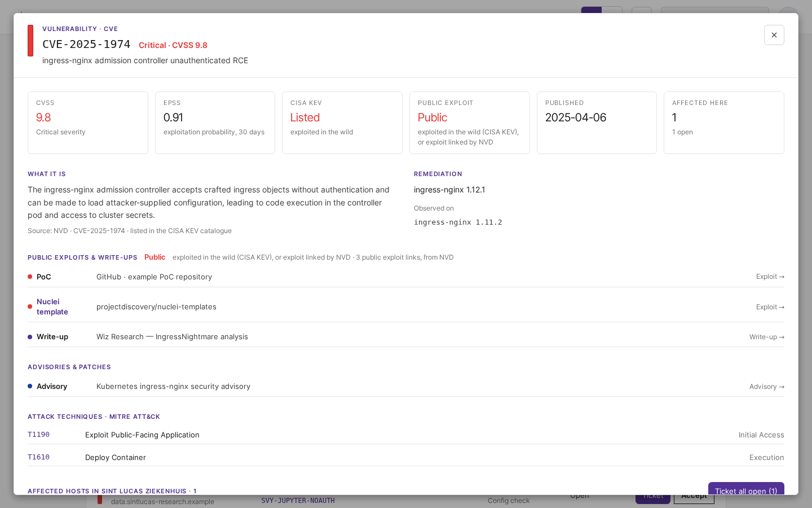Select the CISA KEV Listed card

pyautogui.click(x=342, y=122)
